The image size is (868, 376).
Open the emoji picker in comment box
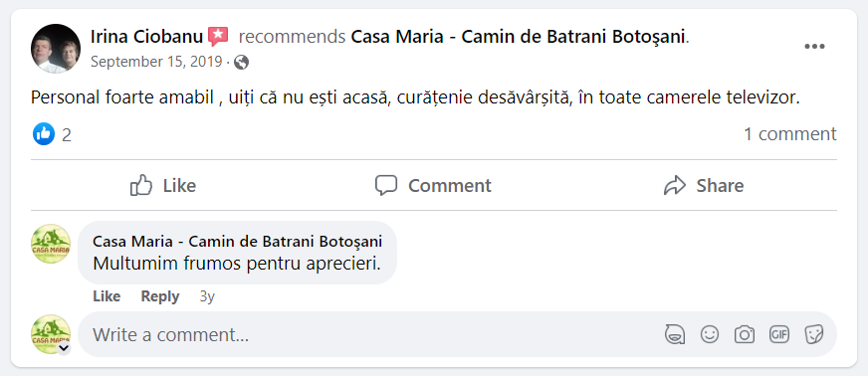click(x=710, y=334)
